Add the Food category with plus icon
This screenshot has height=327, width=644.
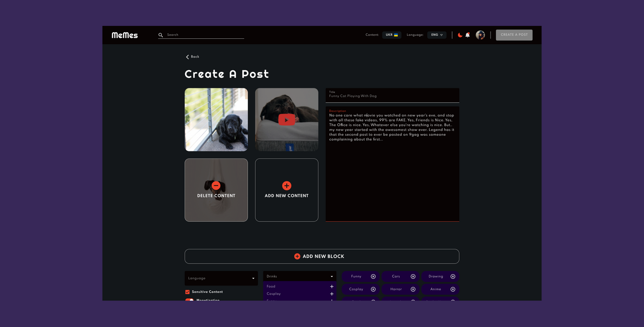[x=332, y=286]
